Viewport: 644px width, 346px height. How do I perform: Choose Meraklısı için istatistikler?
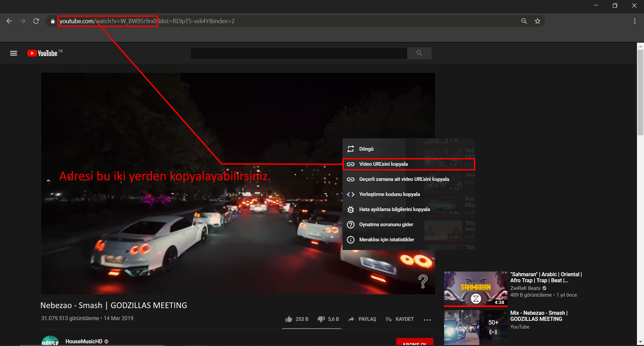point(409,240)
